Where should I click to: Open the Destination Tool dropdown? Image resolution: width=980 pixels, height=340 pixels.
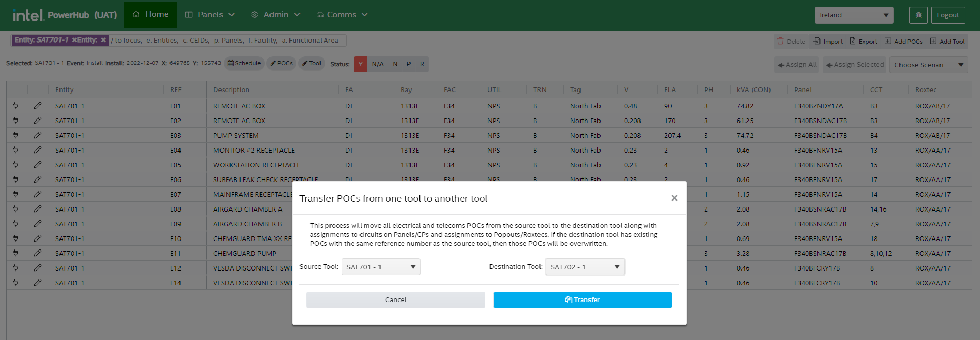585,267
